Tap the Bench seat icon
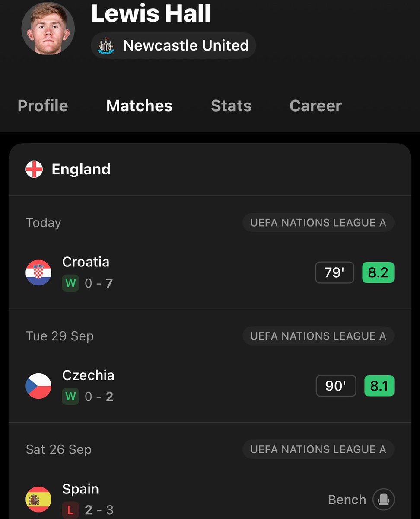420x519 pixels. (384, 500)
